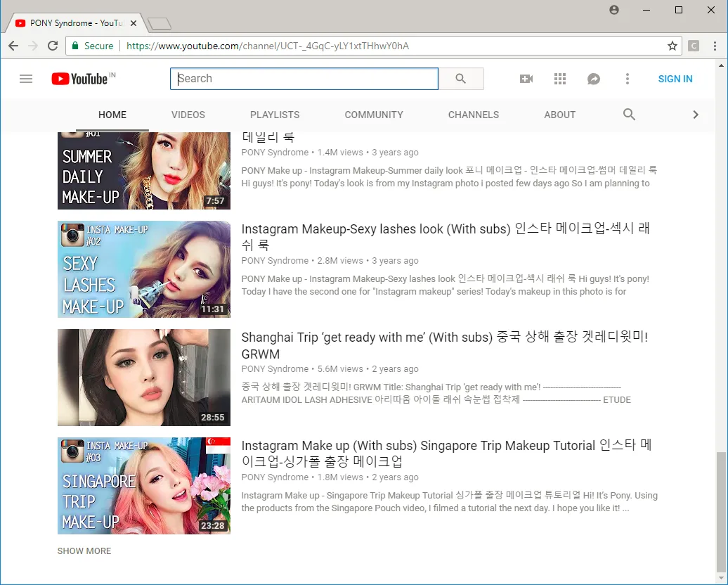The width and height of the screenshot is (728, 585).
Task: Click PONY Syndrome under 2.8M views video
Action: click(x=275, y=261)
